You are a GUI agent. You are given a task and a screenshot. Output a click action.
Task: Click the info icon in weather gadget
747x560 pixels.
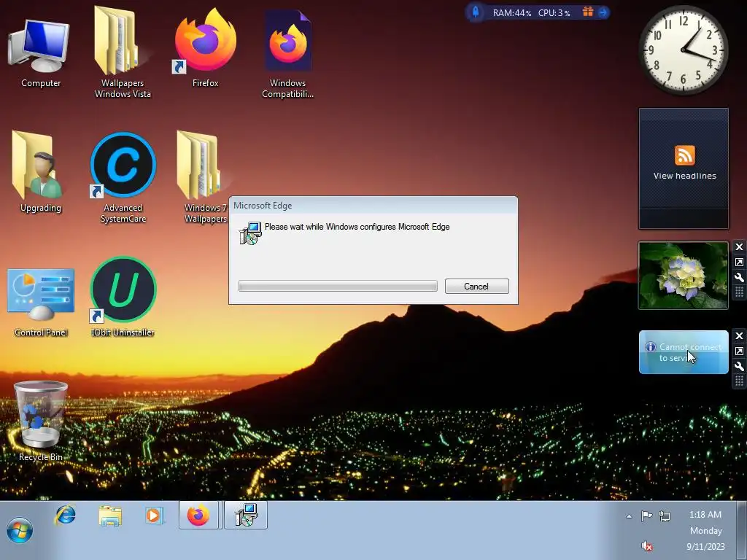pos(650,346)
